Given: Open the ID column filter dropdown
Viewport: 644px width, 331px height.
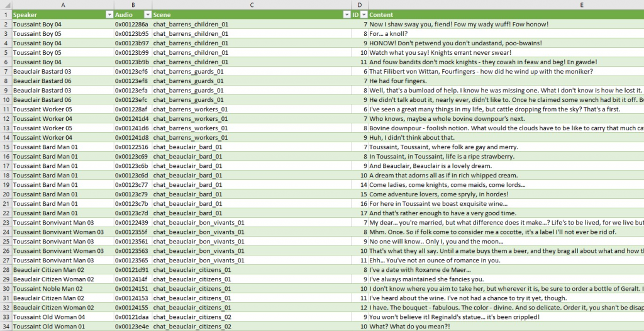Looking at the screenshot, I should click(364, 15).
